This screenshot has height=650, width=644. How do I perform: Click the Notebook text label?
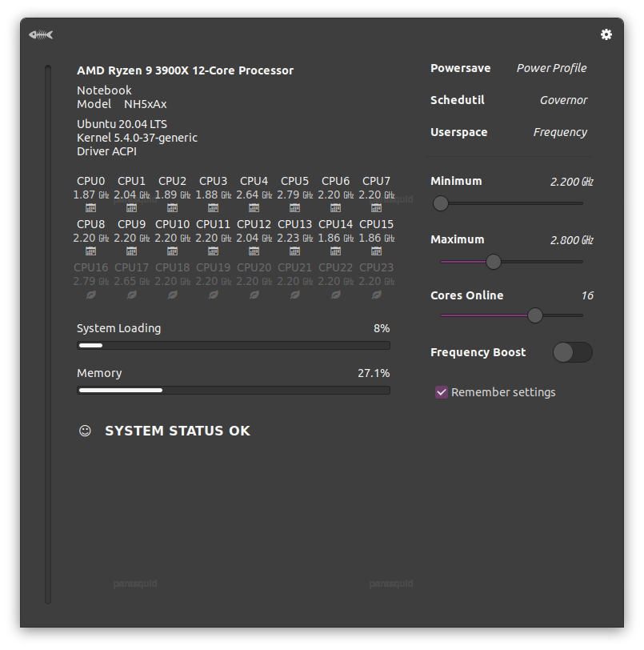coord(104,90)
